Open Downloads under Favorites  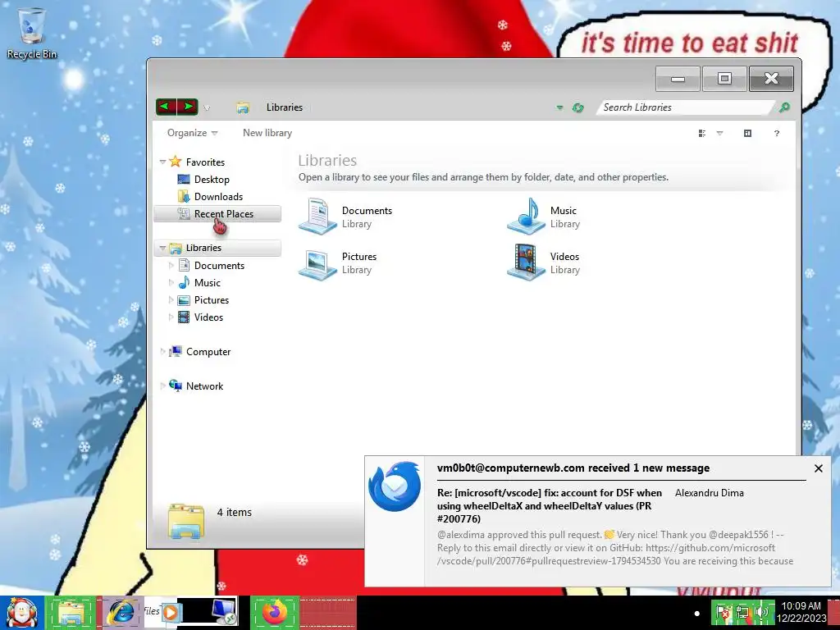click(218, 197)
